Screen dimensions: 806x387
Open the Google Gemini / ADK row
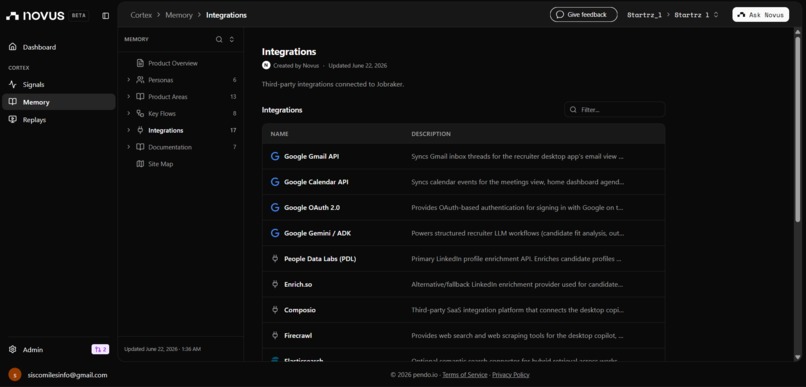[x=464, y=233]
